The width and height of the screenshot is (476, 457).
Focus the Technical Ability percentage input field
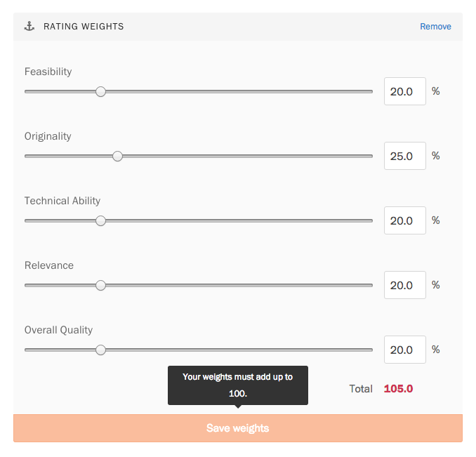click(x=405, y=220)
